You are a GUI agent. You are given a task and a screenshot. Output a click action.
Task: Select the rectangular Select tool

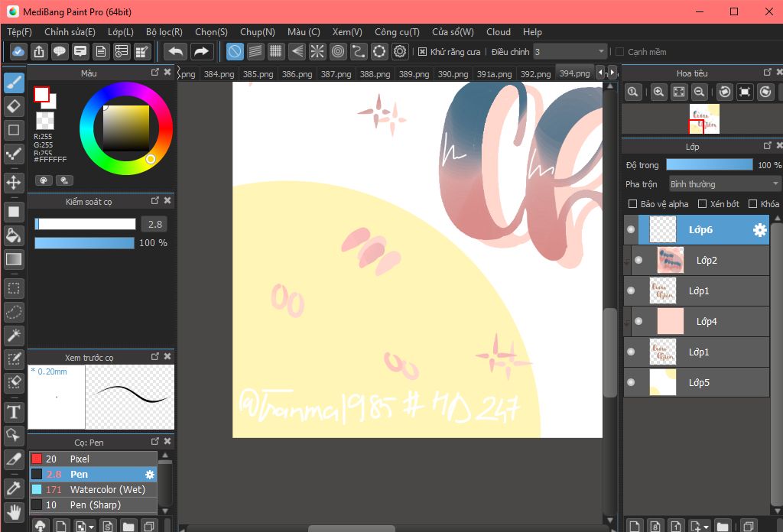point(14,288)
